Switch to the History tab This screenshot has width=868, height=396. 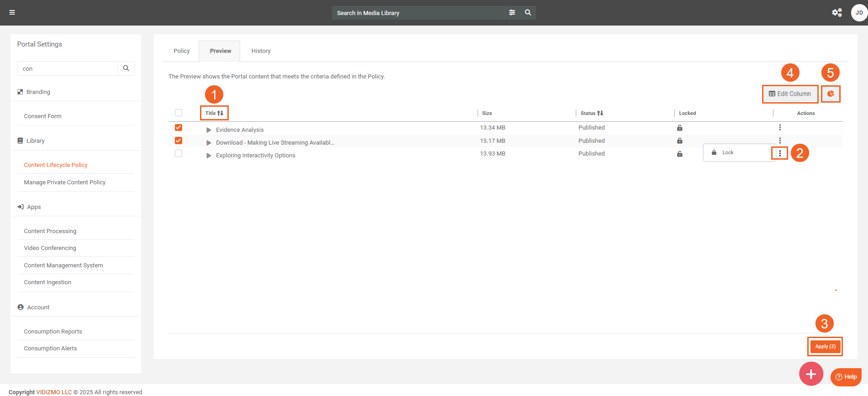(261, 51)
